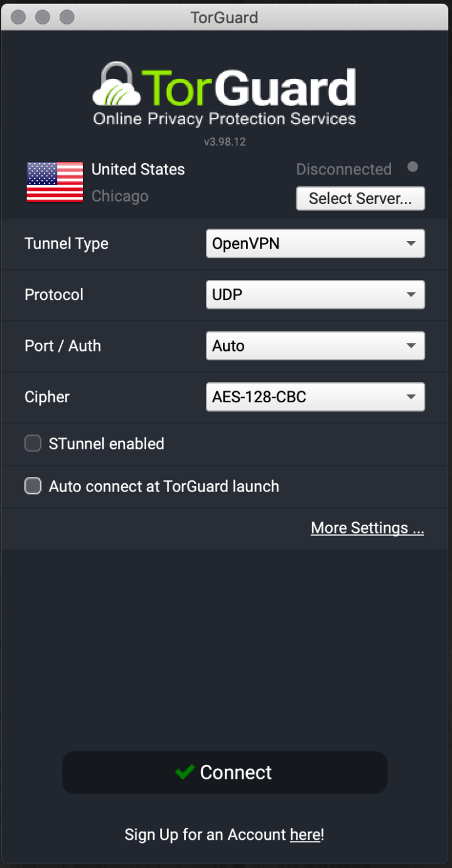Click the TorGuard window title bar
Viewport: 452px width, 868px height.
[x=224, y=17]
